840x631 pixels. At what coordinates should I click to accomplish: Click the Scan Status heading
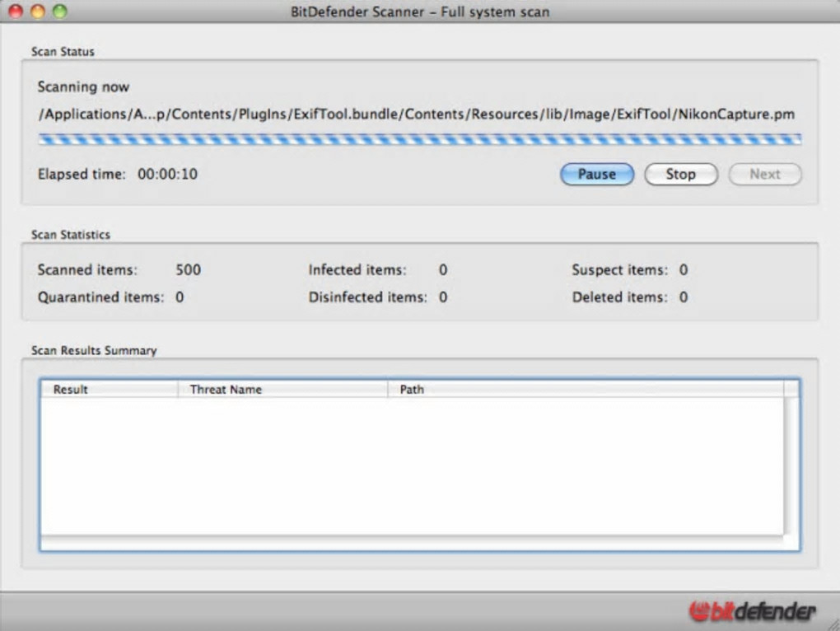pyautogui.click(x=63, y=51)
